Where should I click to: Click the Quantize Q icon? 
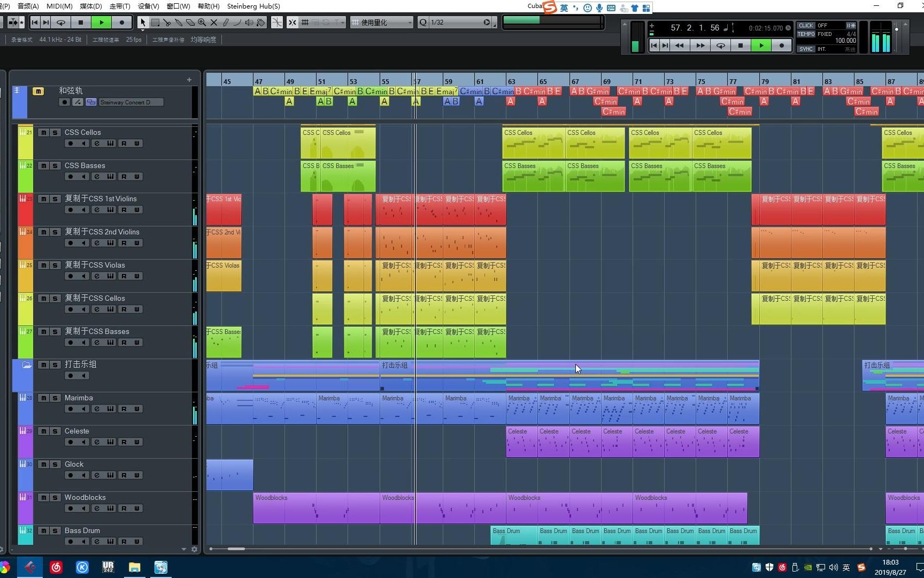pos(423,22)
